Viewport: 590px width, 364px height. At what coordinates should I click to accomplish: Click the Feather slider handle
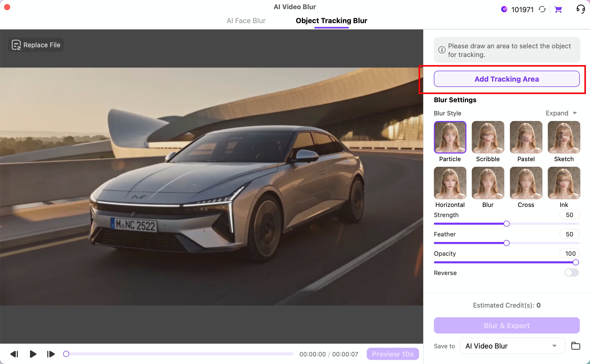(507, 243)
